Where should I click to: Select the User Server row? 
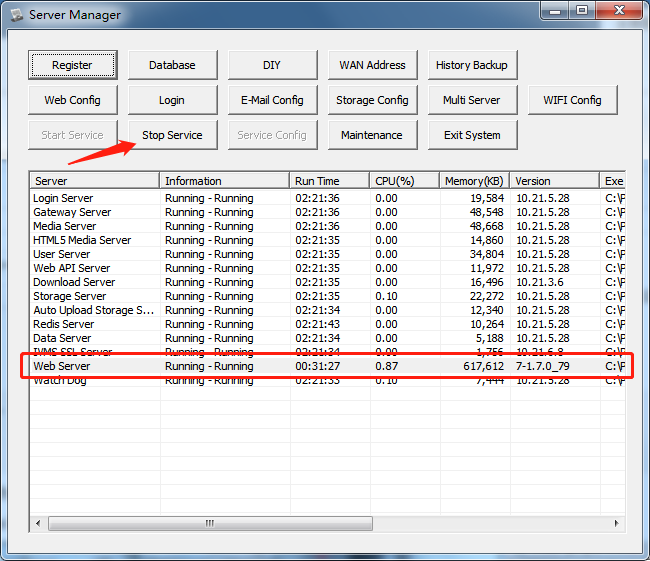click(327, 254)
